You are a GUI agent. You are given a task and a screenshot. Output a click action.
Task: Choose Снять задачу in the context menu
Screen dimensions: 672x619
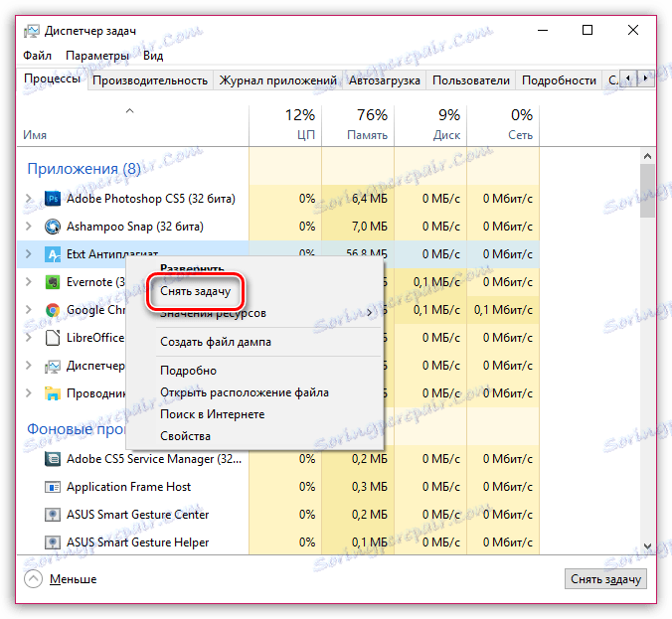click(x=196, y=291)
